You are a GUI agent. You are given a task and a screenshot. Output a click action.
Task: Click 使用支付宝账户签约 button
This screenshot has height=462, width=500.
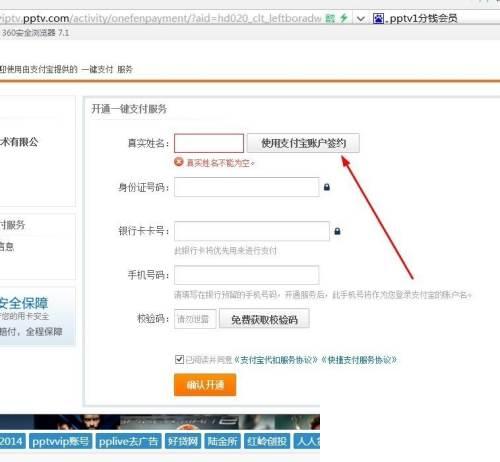tap(303, 143)
